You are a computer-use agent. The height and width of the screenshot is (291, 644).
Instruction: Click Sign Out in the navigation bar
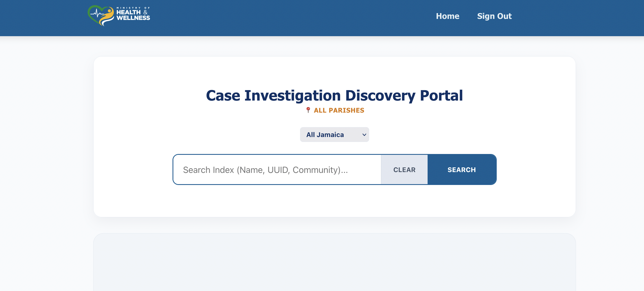(494, 16)
